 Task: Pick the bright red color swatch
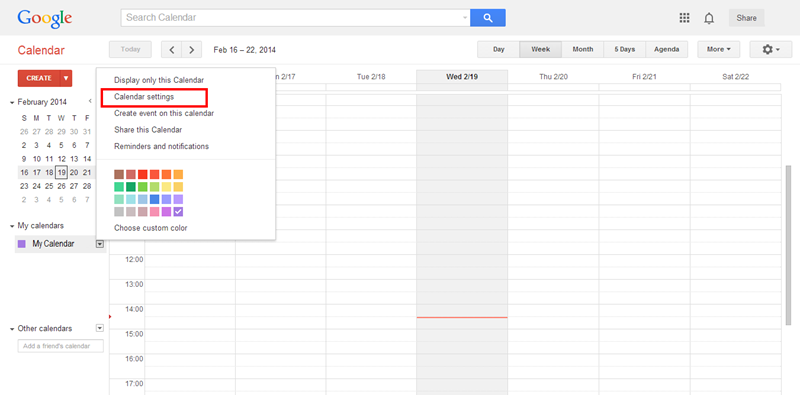(142, 175)
